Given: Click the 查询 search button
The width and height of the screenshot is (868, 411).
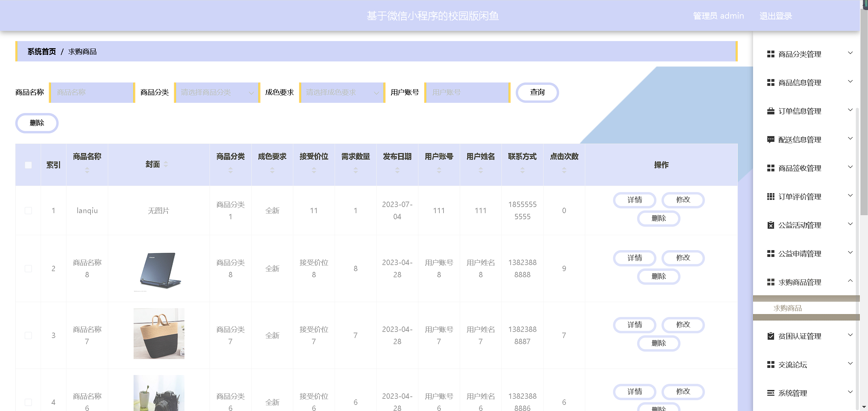Looking at the screenshot, I should [537, 92].
